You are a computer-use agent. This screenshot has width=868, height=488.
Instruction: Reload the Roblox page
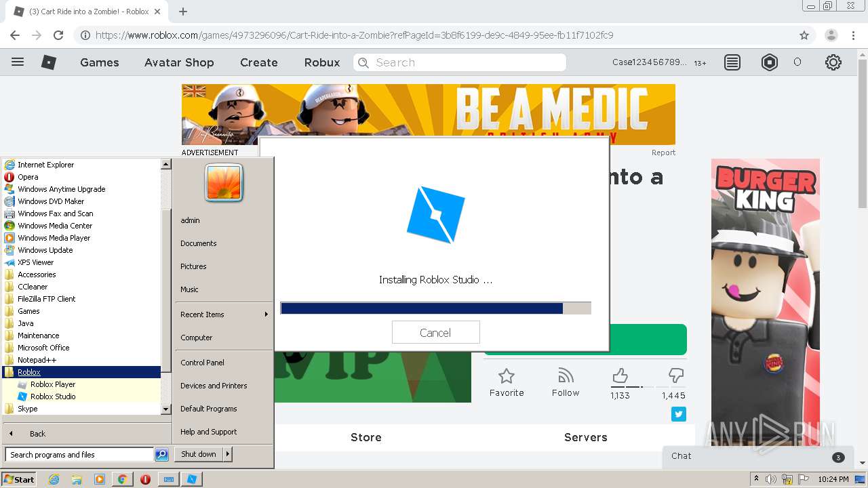[x=58, y=35]
